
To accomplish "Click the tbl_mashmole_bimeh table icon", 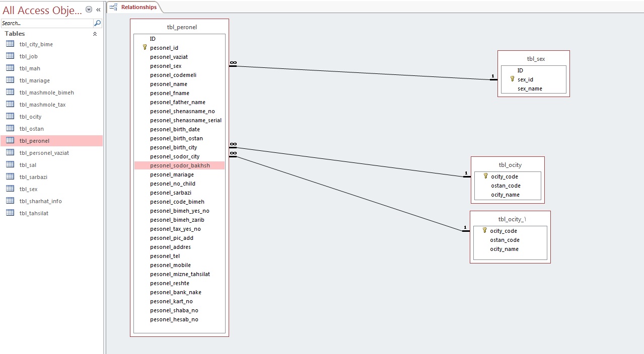I will click(10, 93).
